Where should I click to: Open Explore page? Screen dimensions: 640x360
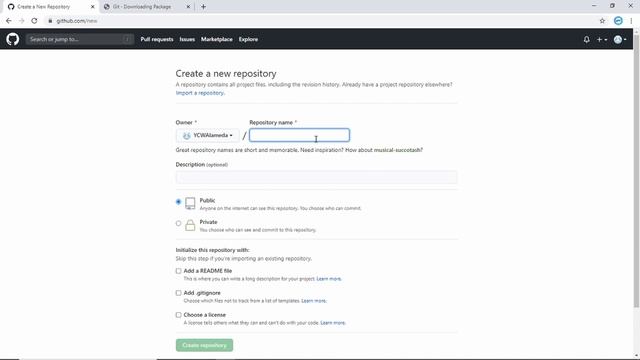point(248,40)
